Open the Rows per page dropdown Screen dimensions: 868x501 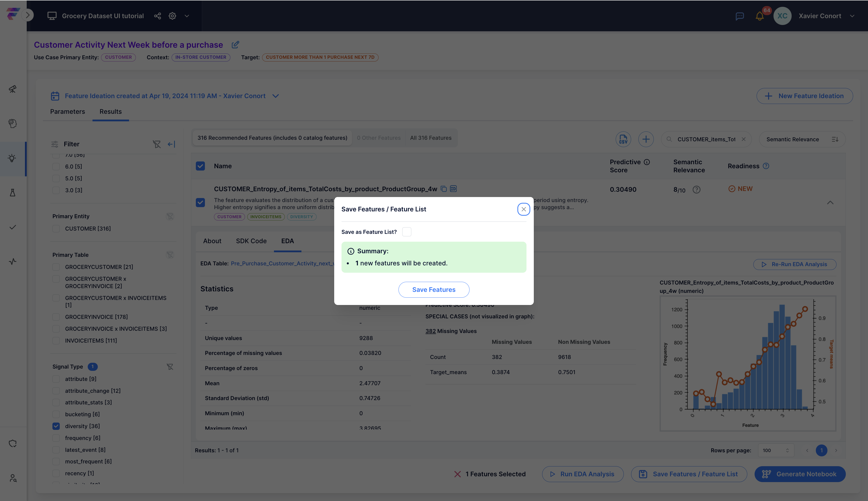tap(776, 450)
